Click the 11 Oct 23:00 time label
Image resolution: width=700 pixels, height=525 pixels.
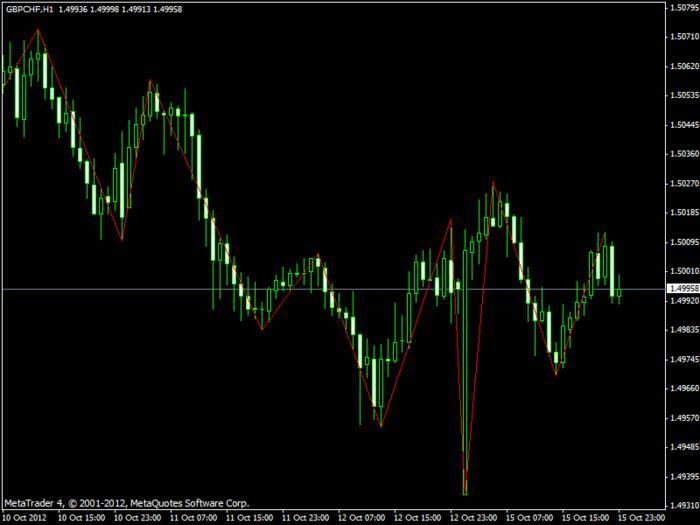305,518
